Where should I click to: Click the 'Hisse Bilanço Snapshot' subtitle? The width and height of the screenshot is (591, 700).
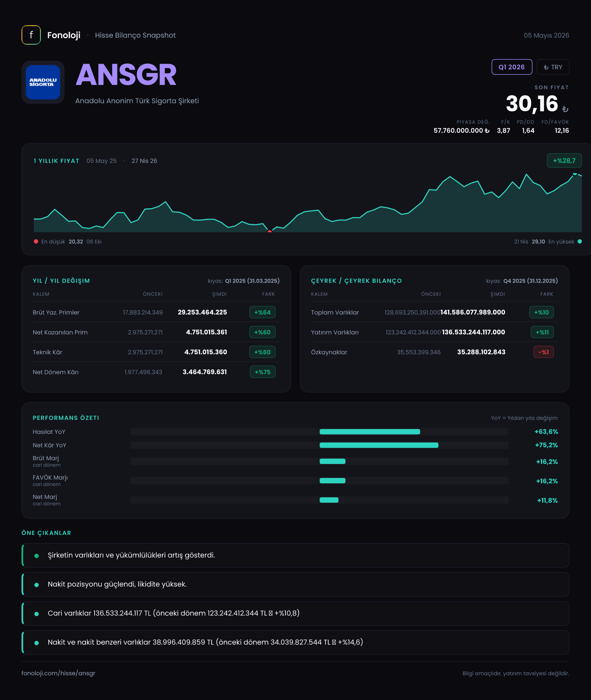pos(135,35)
